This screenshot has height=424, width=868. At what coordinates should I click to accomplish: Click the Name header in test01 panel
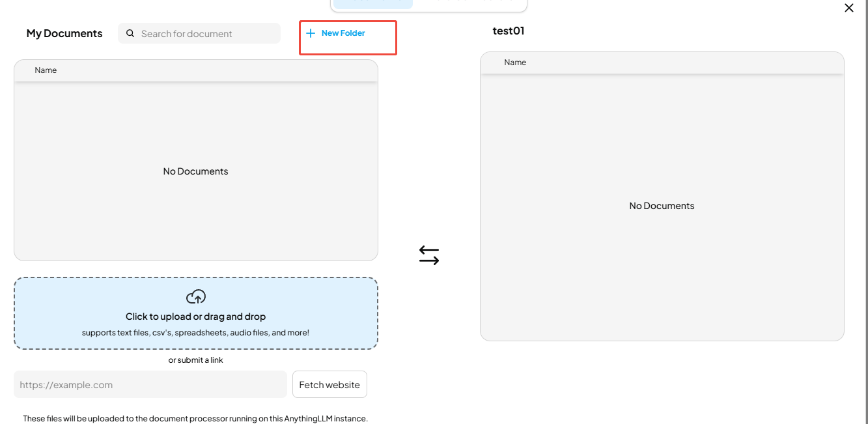pos(515,63)
